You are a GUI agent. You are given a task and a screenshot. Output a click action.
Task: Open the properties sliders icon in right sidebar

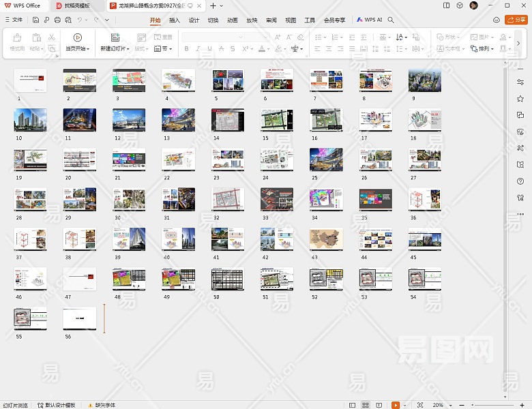[520, 82]
